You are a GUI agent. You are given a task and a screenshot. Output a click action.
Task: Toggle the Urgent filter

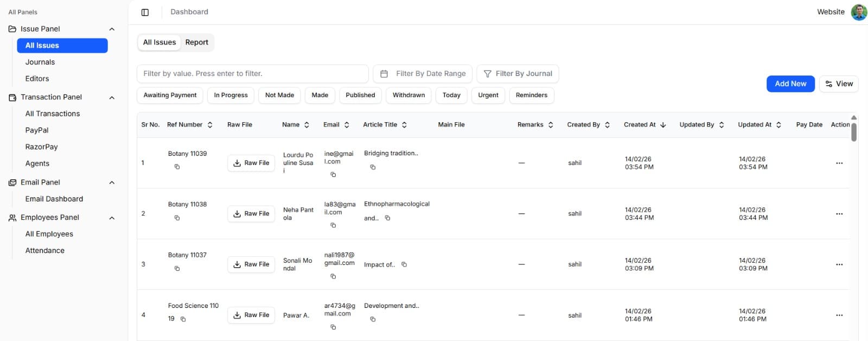[488, 96]
